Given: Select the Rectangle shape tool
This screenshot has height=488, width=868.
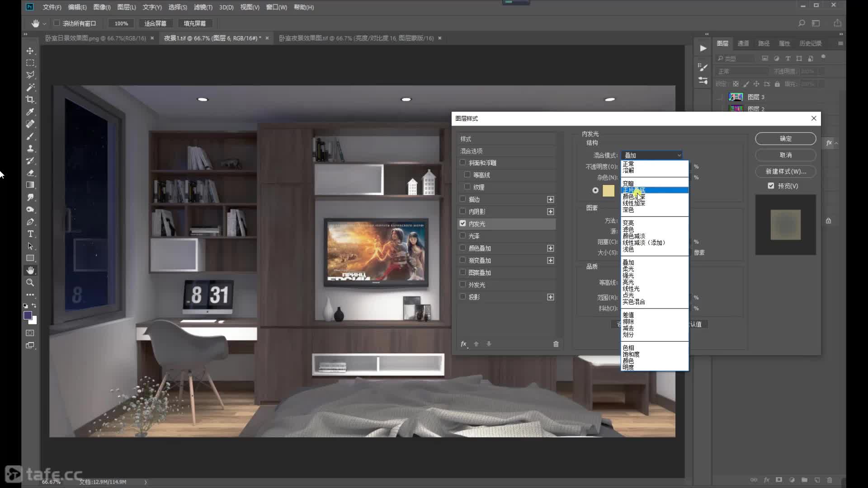Looking at the screenshot, I should point(30,258).
